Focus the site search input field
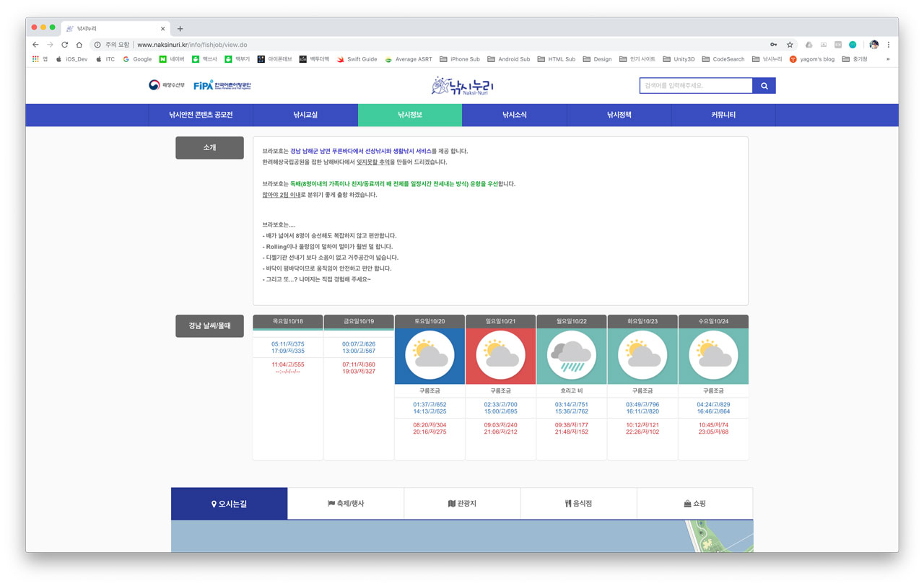Screen dimensions: 924x586 click(x=696, y=86)
